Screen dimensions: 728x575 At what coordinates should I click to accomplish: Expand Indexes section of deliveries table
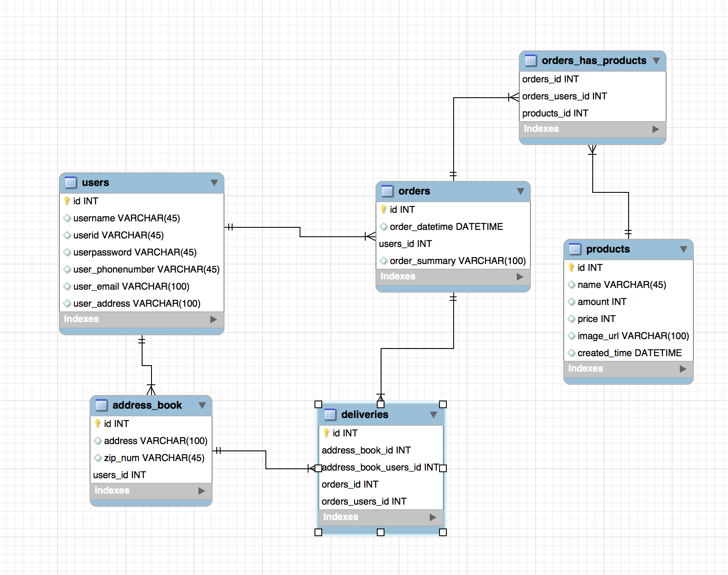tap(433, 517)
